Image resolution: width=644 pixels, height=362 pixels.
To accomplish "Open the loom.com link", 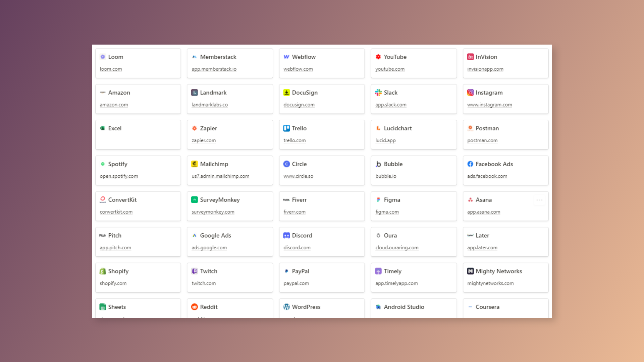I will (111, 69).
